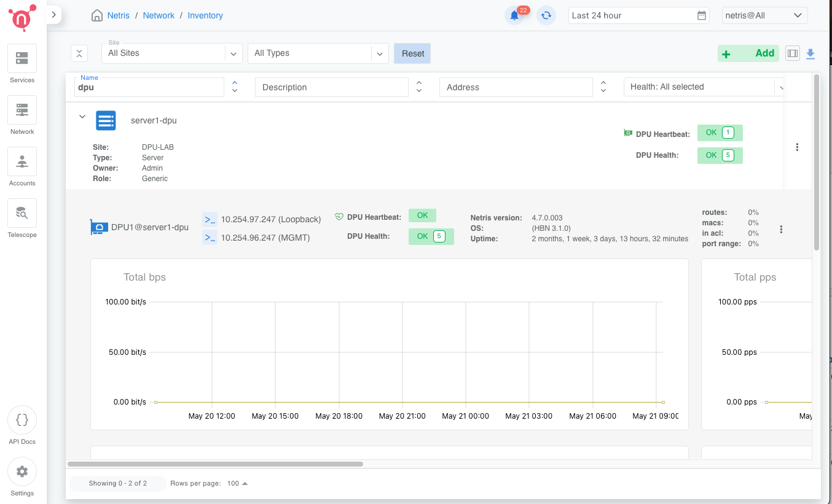Open server1-dpu row three-dot menu

[x=797, y=147]
